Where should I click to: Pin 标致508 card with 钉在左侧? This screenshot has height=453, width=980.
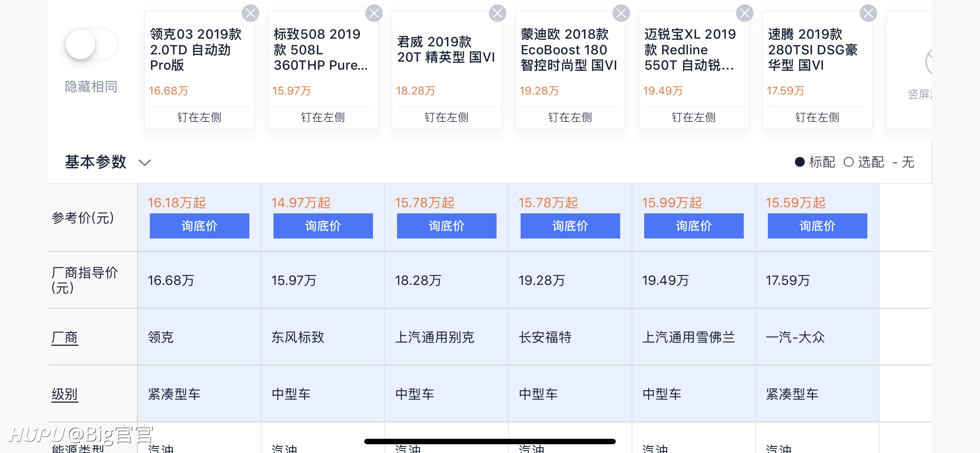click(323, 117)
